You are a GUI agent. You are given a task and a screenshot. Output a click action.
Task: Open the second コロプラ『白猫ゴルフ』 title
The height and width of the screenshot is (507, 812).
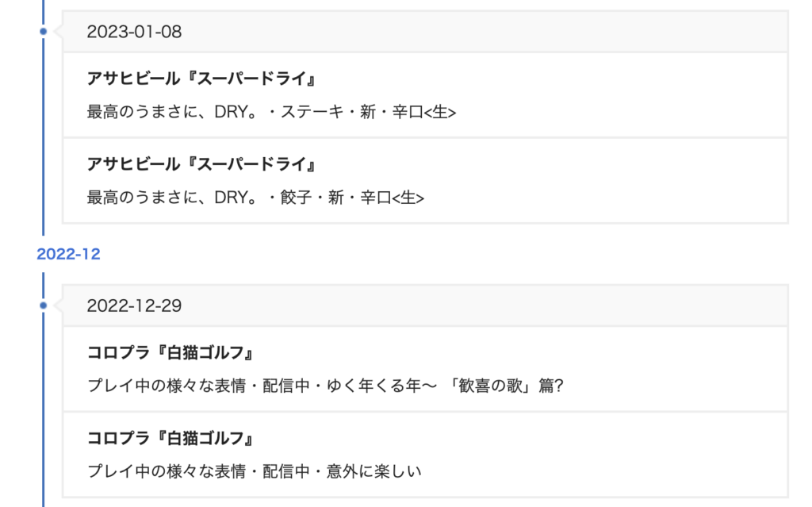(x=170, y=438)
